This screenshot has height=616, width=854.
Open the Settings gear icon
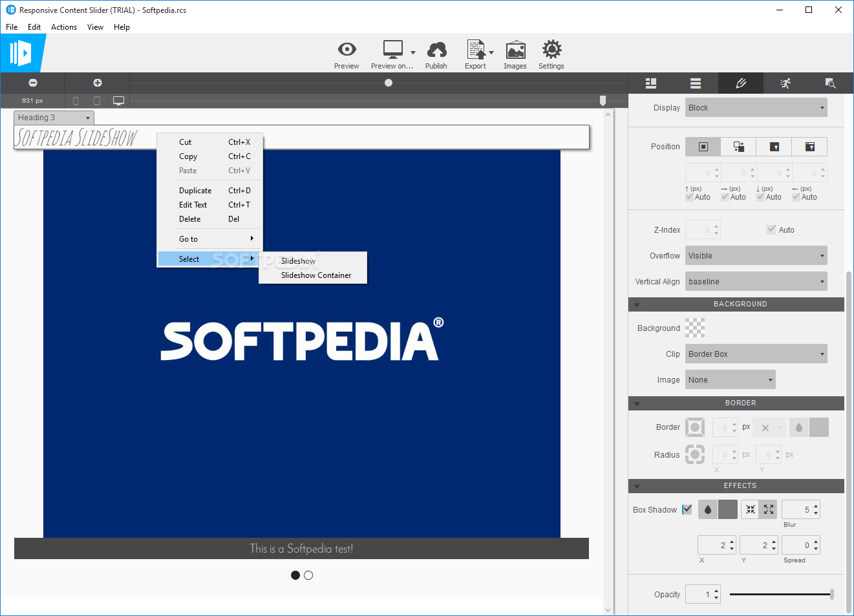pos(551,50)
